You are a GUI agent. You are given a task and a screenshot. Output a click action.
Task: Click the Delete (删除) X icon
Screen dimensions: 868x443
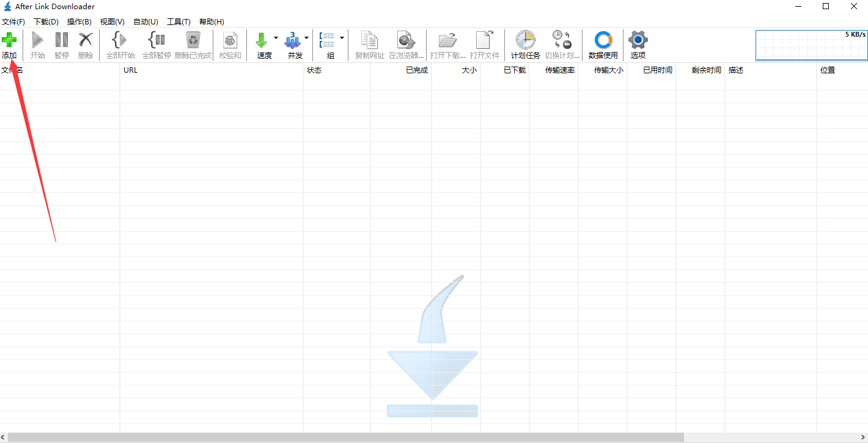(x=86, y=40)
